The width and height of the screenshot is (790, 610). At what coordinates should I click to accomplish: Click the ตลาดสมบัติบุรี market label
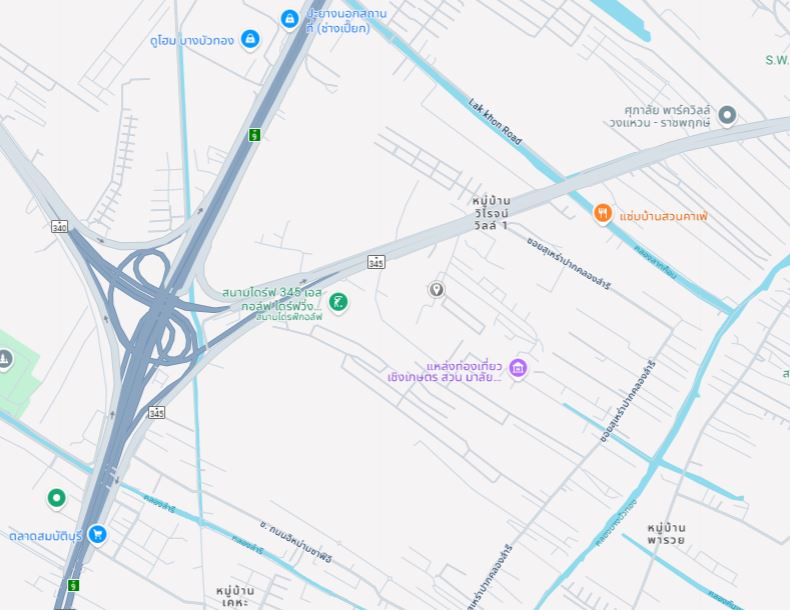pyautogui.click(x=45, y=536)
